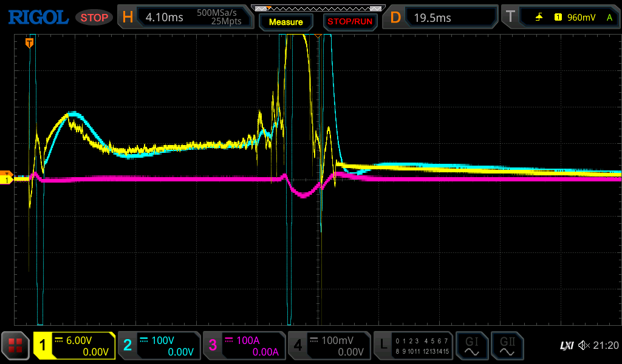
Task: Enable channel 4 (100mV)
Action: (329, 346)
